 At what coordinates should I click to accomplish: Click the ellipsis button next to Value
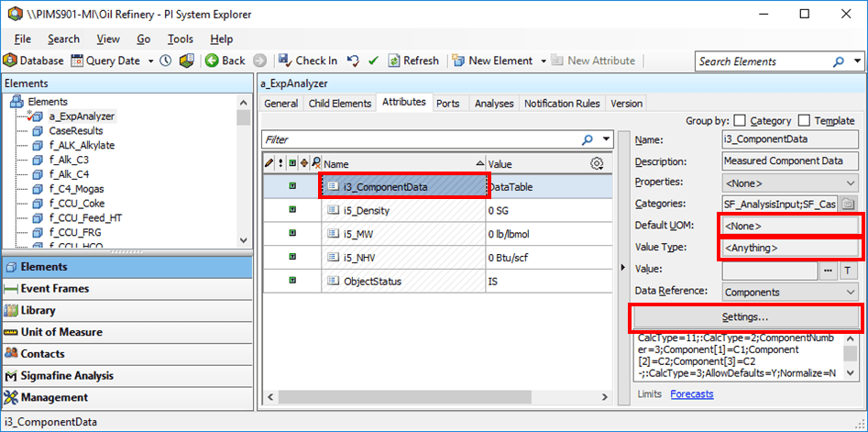(828, 270)
